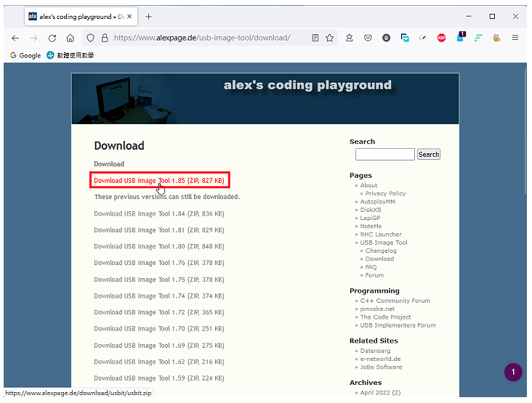Click the dark circular extension icon
The image size is (532, 403).
pyautogui.click(x=386, y=38)
